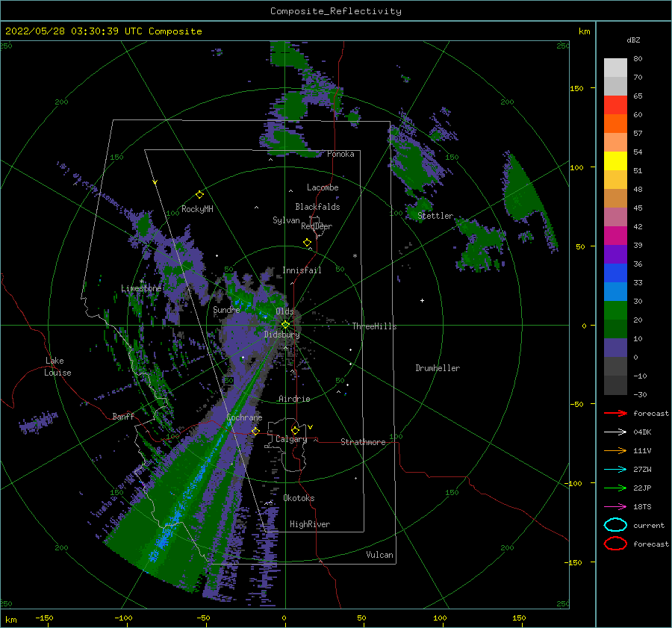Image resolution: width=672 pixels, height=628 pixels.
Task: Click the 18TS legend label
Action: (x=642, y=507)
